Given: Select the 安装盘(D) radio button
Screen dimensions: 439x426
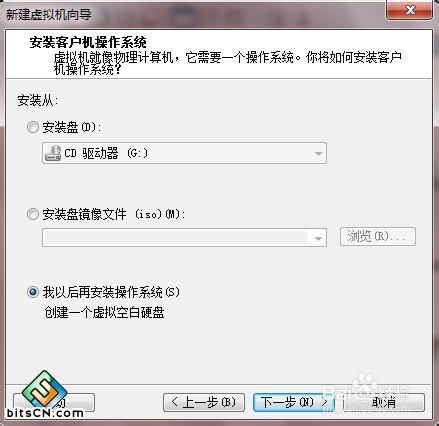Looking at the screenshot, I should coord(33,127).
